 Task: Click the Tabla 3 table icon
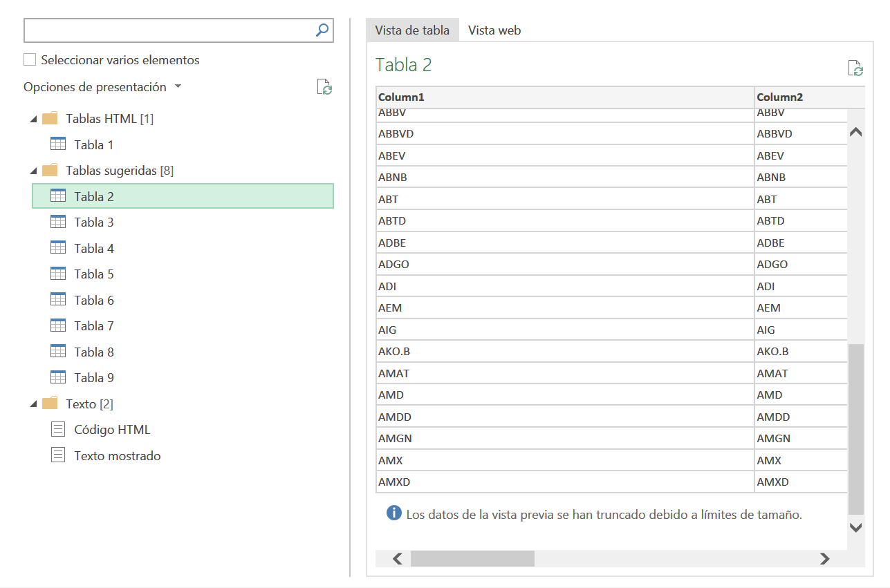pos(59,221)
